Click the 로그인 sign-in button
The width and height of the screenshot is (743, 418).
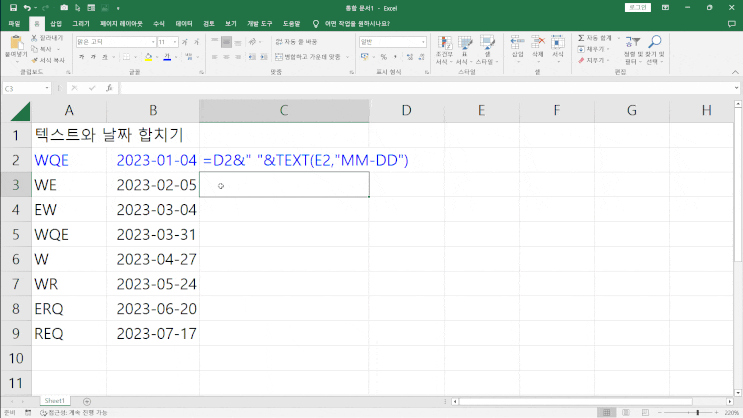pyautogui.click(x=637, y=8)
